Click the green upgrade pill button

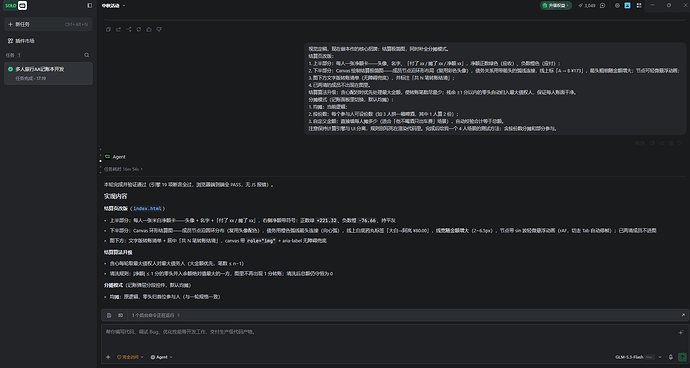point(556,6)
